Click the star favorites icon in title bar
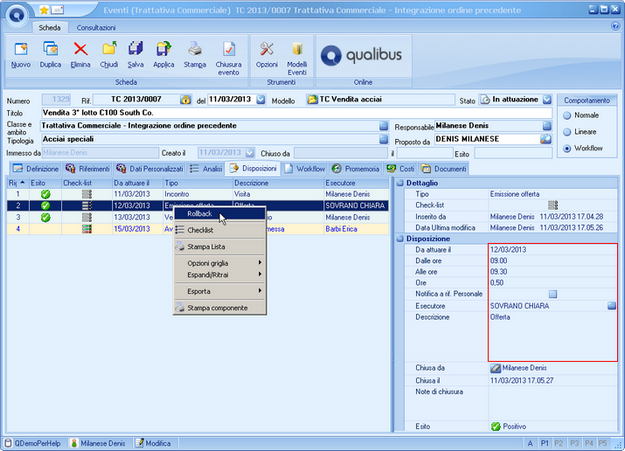This screenshot has width=625, height=451. [x=44, y=10]
